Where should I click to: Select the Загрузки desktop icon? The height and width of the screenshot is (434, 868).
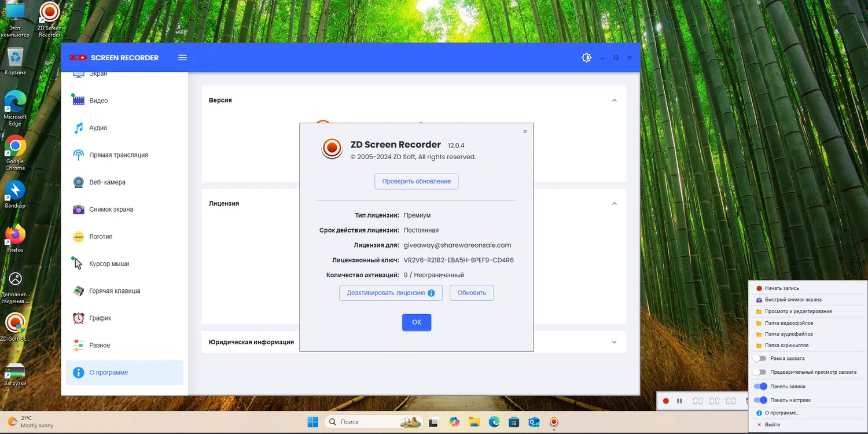pyautogui.click(x=15, y=374)
